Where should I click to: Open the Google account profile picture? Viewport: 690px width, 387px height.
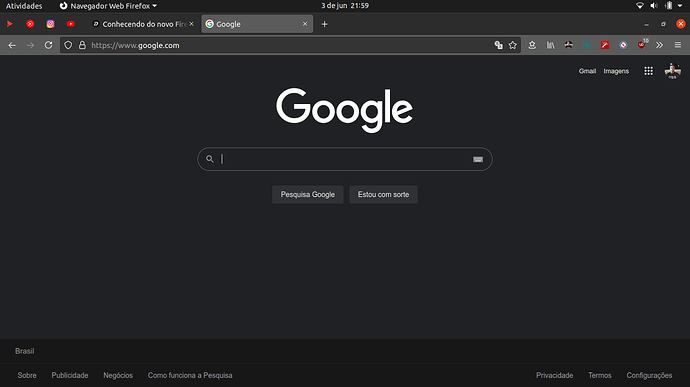[x=672, y=71]
